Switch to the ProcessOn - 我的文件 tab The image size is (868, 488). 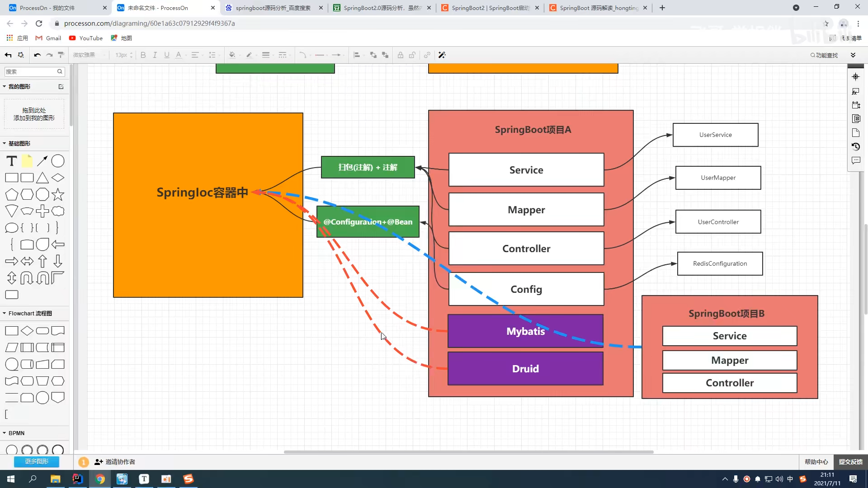58,8
